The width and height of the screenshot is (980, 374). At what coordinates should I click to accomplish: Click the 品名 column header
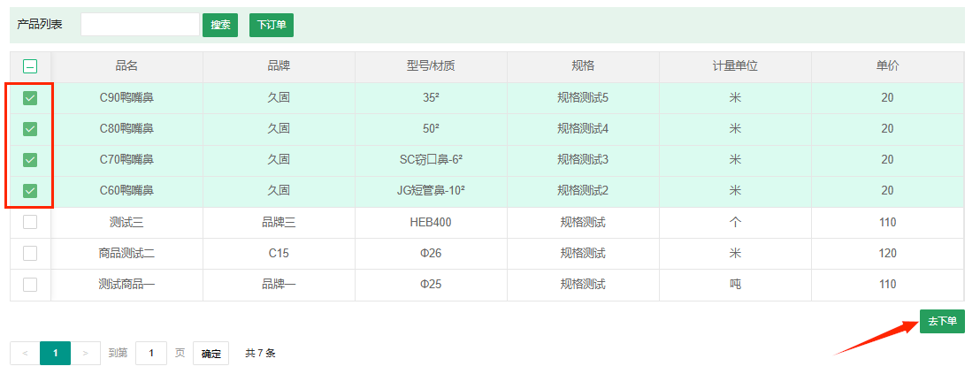coord(126,66)
